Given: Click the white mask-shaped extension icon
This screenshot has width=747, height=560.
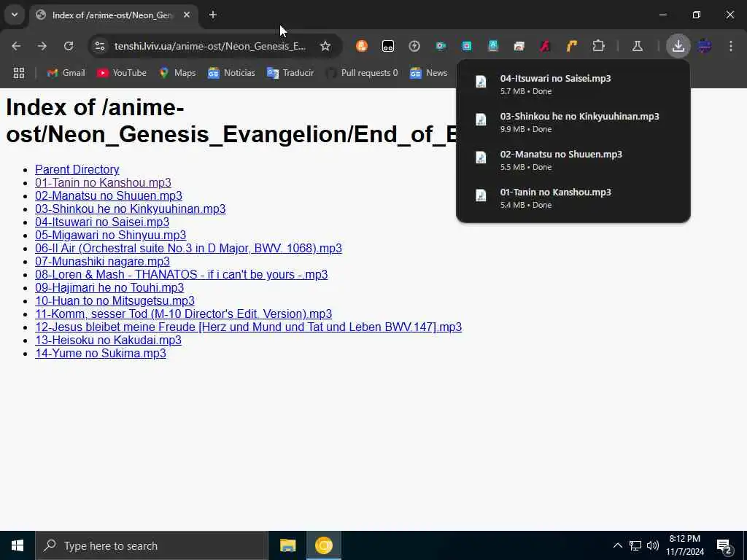Looking at the screenshot, I should [x=388, y=46].
